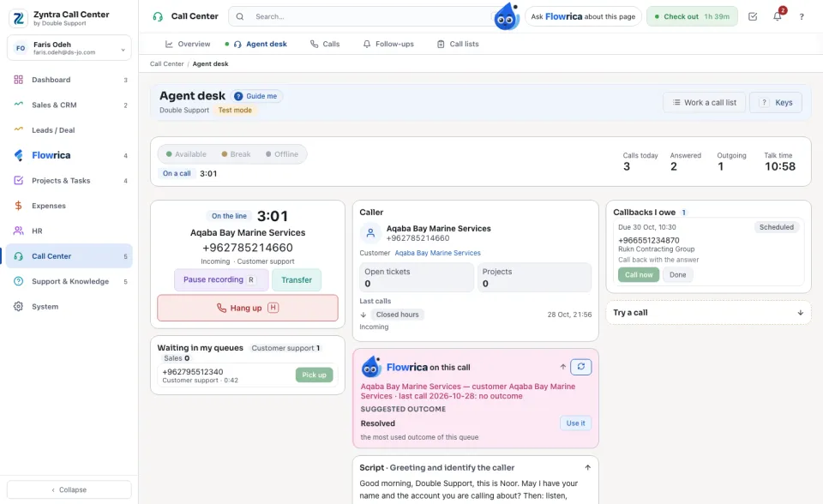This screenshot has height=504, width=823.
Task: Set status to Available
Action: (x=186, y=153)
